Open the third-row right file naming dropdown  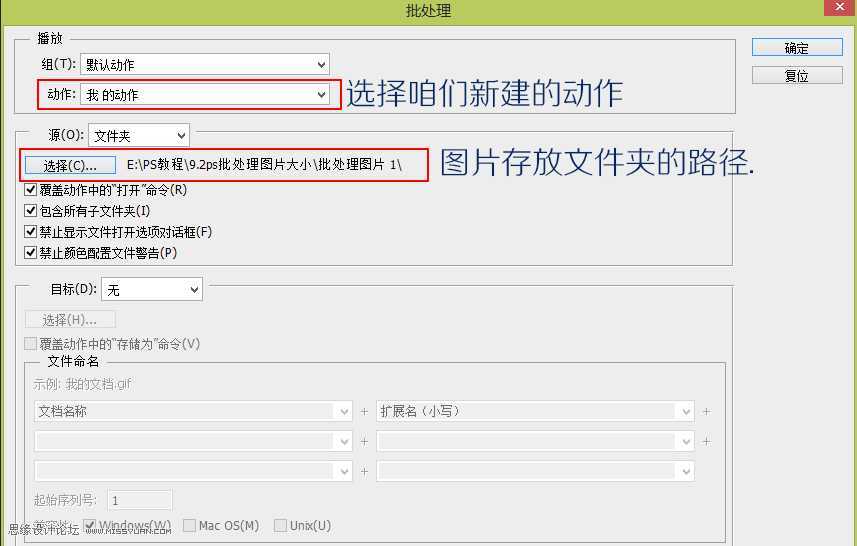tap(536, 471)
